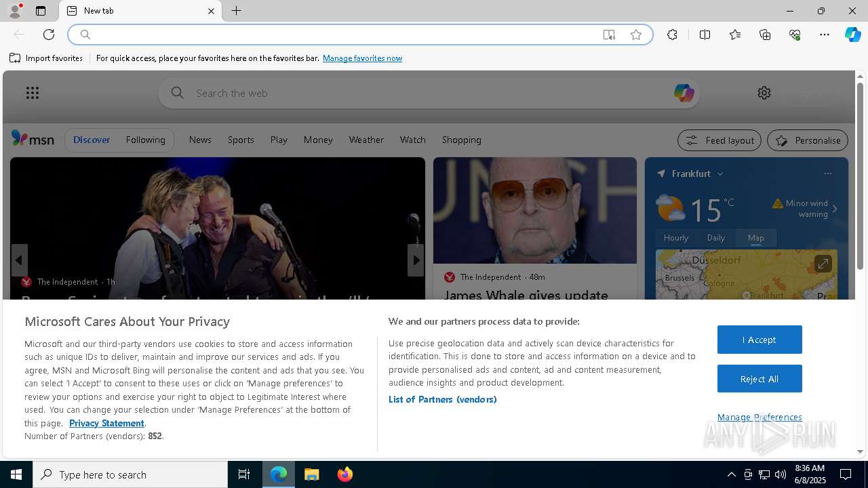This screenshot has height=488, width=868.
Task: Add this page to favorites star
Action: 636,35
